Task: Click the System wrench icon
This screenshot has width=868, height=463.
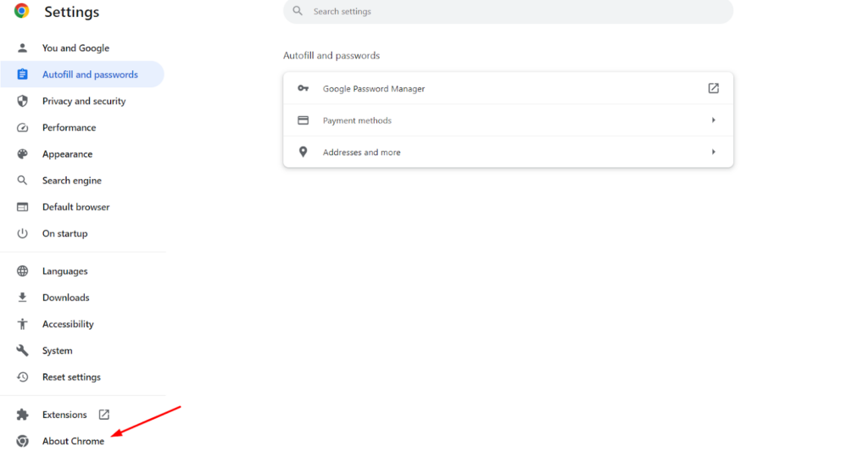Action: coord(23,350)
